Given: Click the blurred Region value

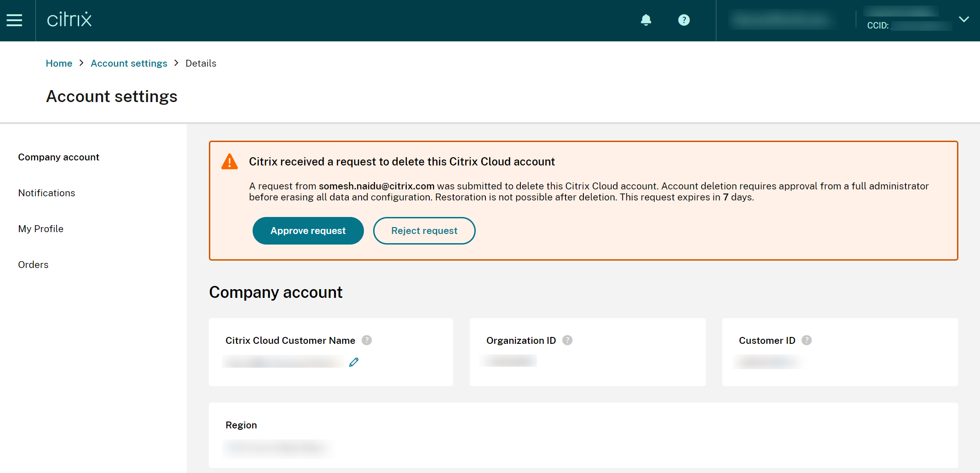Looking at the screenshot, I should click(x=276, y=447).
